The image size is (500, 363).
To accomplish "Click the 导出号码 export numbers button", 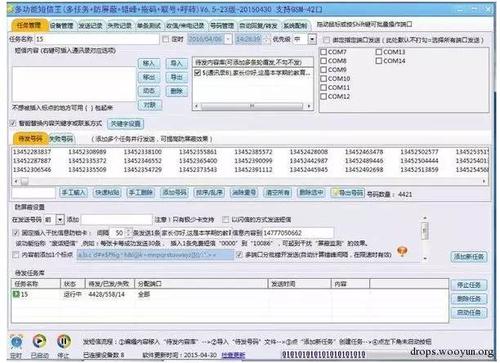I will (x=348, y=193).
